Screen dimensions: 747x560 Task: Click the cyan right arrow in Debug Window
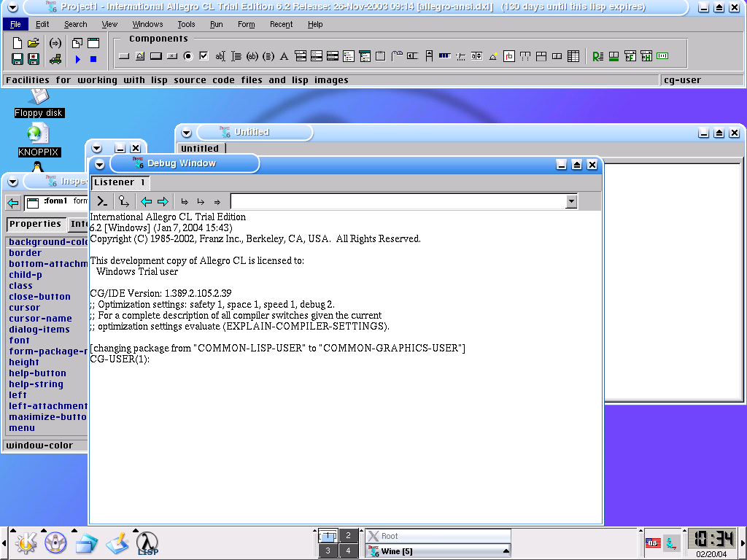(x=163, y=201)
